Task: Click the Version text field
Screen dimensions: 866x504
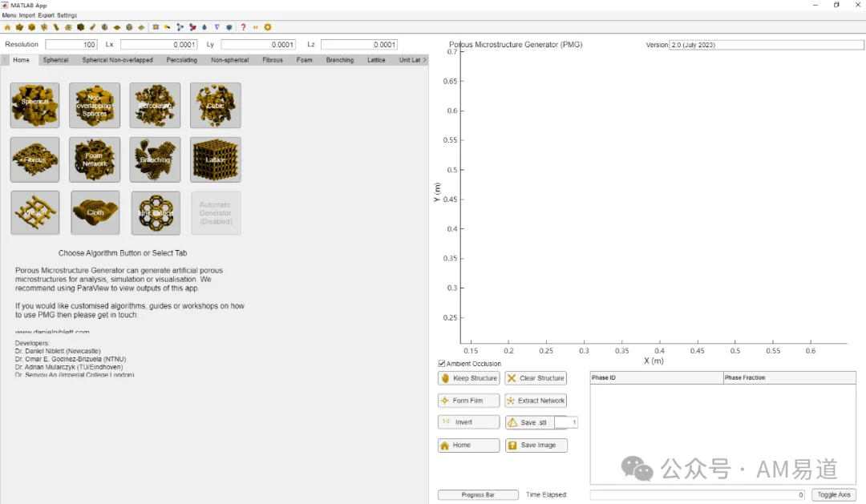Action: 767,45
